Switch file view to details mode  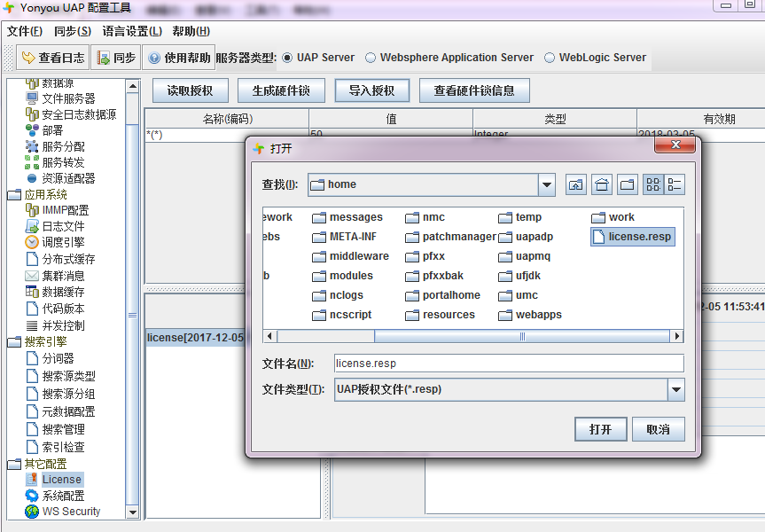(675, 185)
